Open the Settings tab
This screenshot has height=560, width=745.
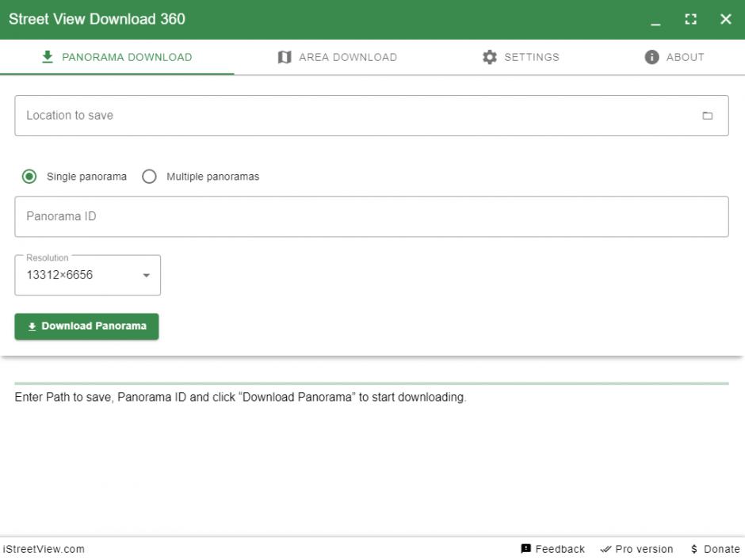click(521, 57)
